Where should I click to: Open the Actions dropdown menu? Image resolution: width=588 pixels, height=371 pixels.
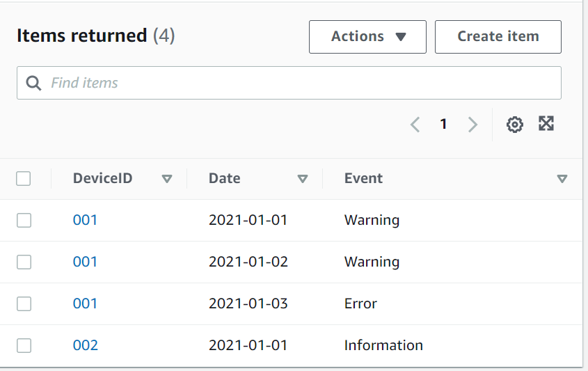click(367, 37)
